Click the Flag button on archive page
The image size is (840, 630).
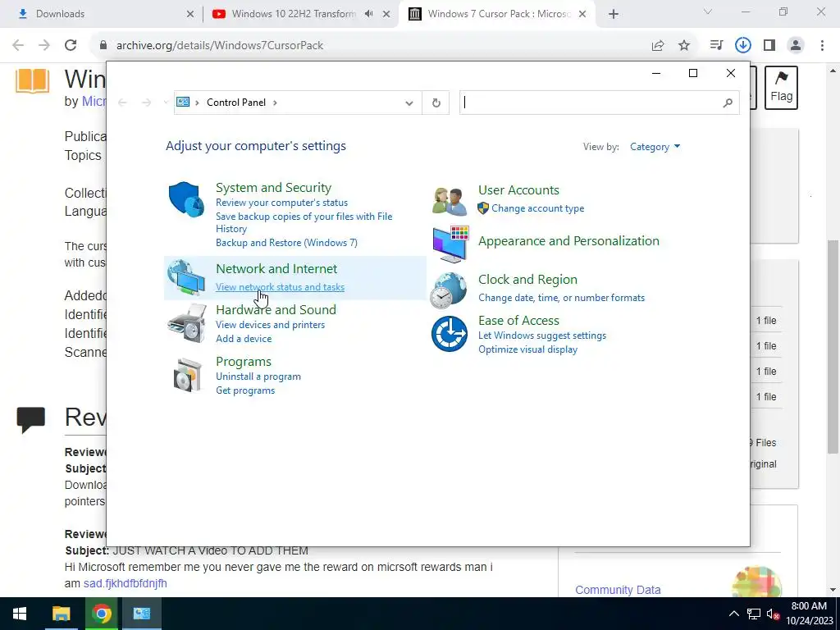781,88
